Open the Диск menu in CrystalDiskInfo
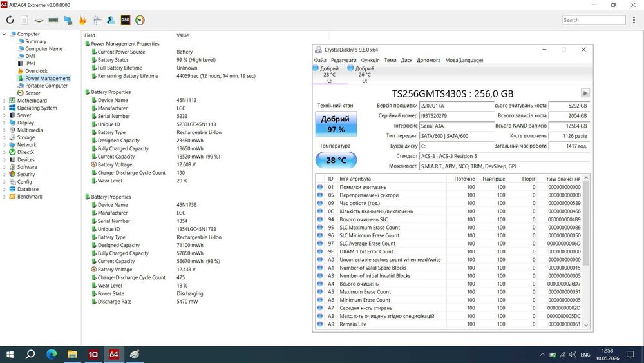 tap(406, 60)
